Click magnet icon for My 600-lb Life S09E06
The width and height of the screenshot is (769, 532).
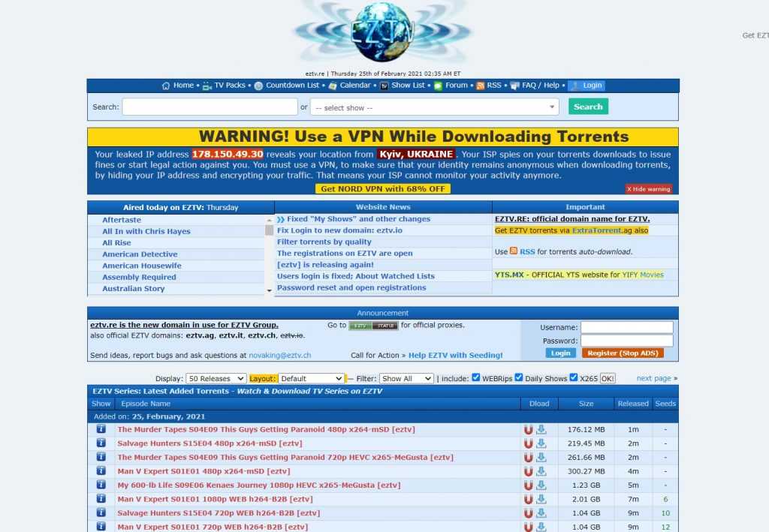528,485
